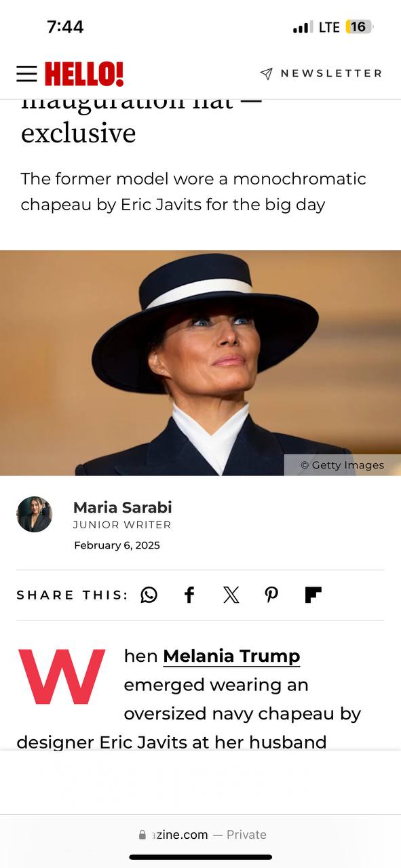This screenshot has width=401, height=868.
Task: Open the Melania Trump link
Action: point(231,656)
